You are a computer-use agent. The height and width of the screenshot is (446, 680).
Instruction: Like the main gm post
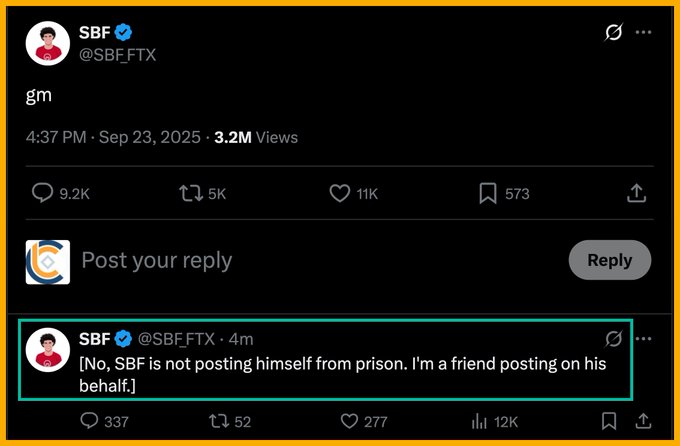[340, 194]
